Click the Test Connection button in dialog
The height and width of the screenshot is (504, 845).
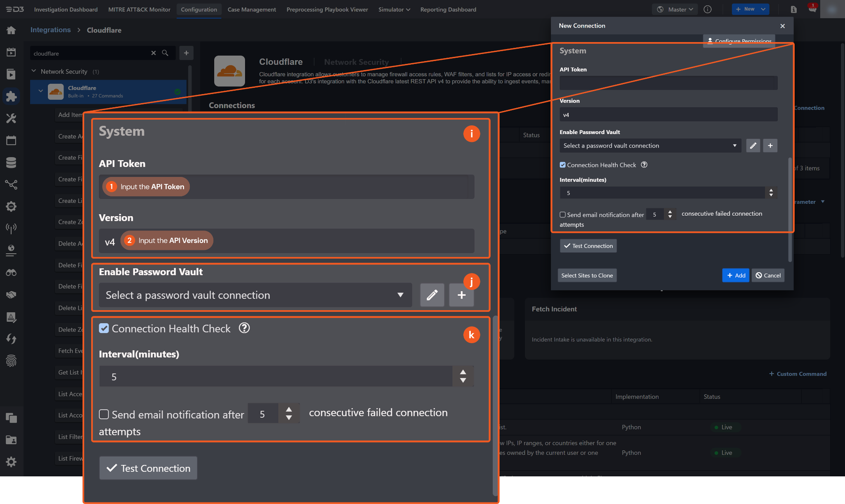coord(588,246)
